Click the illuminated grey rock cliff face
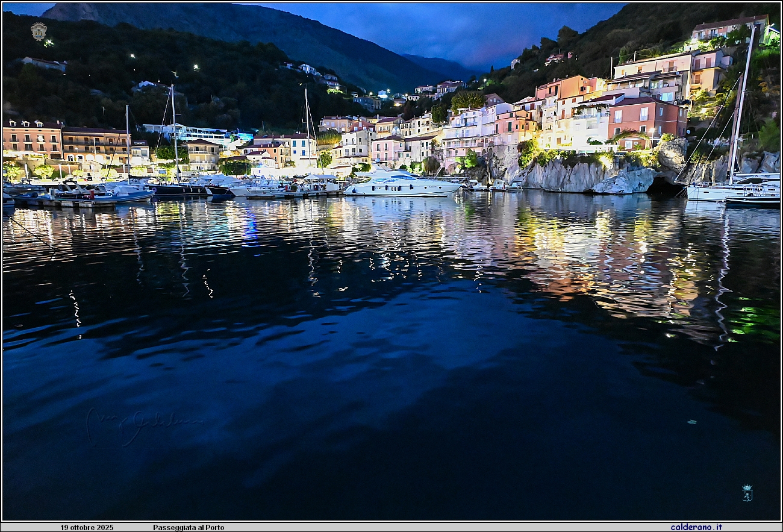The height and width of the screenshot is (532, 783). click(x=566, y=177)
